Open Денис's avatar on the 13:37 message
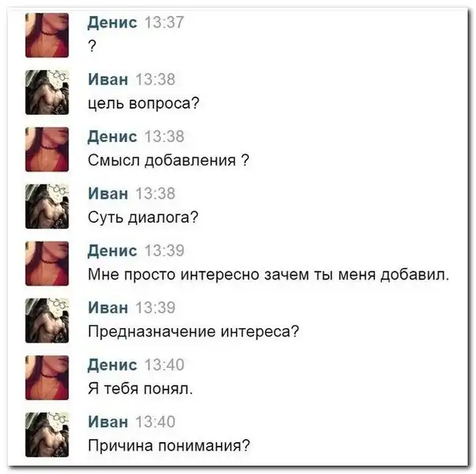 [47, 35]
